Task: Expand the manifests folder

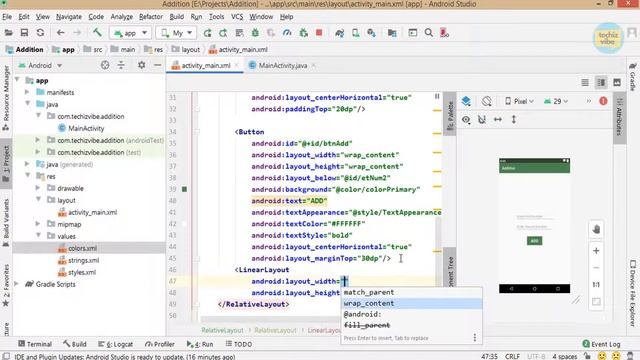Action: tap(27, 92)
